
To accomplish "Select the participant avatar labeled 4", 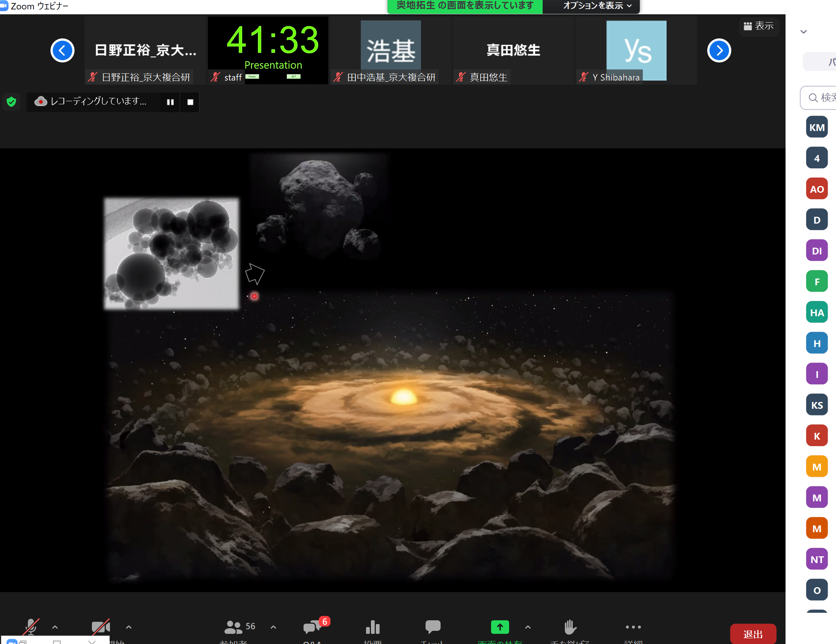I will (x=817, y=158).
